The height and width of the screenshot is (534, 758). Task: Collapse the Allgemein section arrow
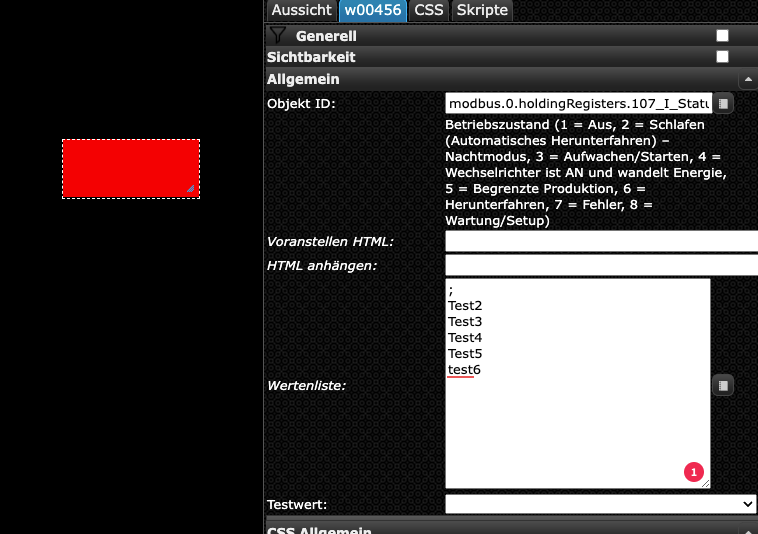(746, 79)
